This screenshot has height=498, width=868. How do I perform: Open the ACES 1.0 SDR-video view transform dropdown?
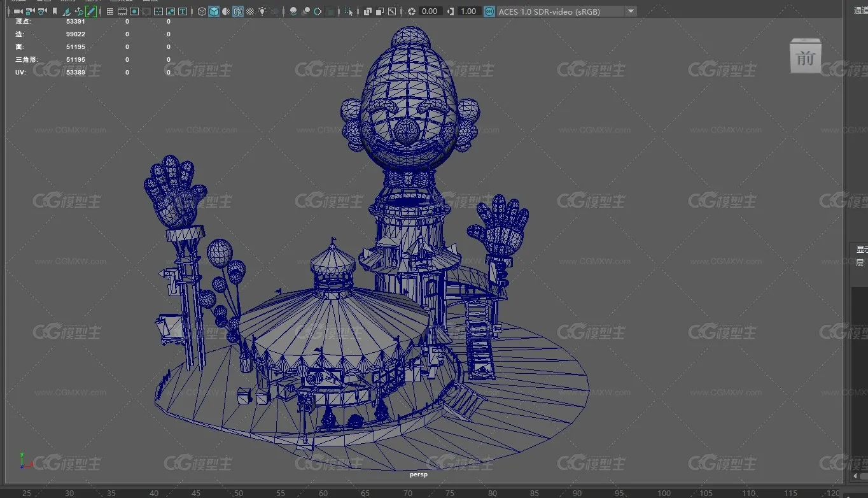(x=566, y=11)
